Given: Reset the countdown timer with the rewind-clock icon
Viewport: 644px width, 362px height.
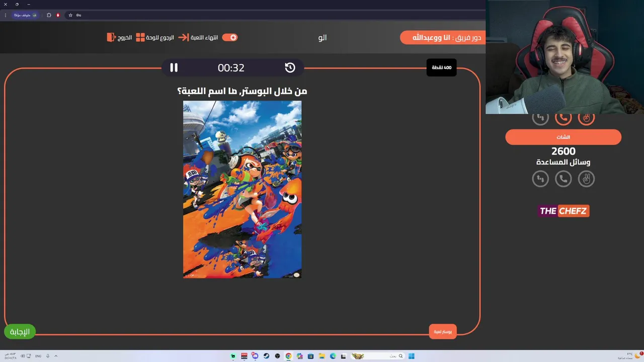Looking at the screenshot, I should (x=290, y=67).
